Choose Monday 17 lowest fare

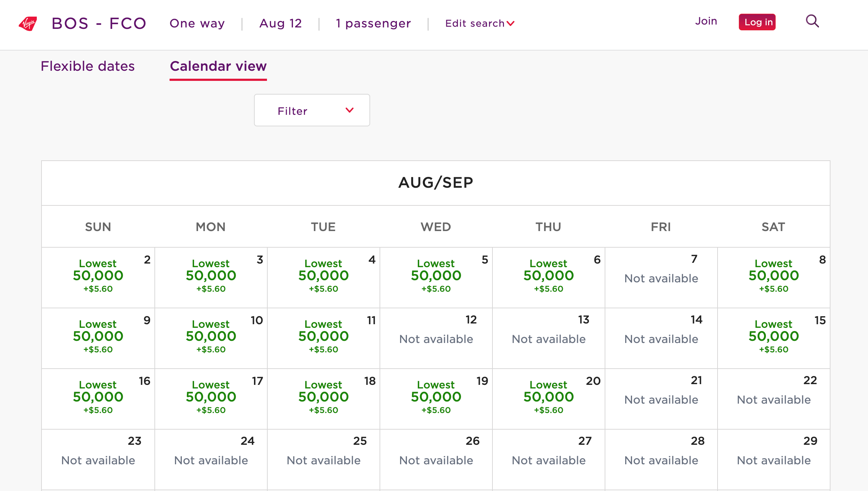point(211,399)
